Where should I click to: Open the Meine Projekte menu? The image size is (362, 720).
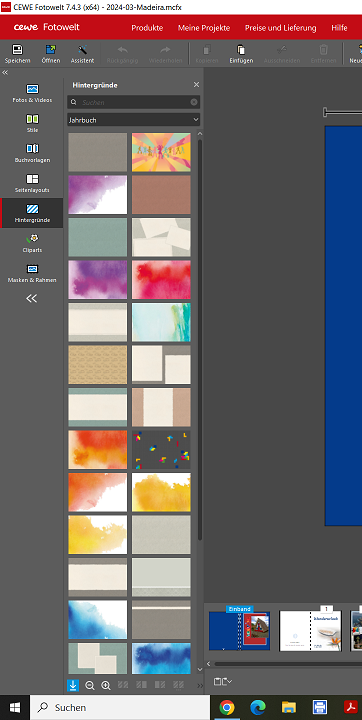point(204,28)
